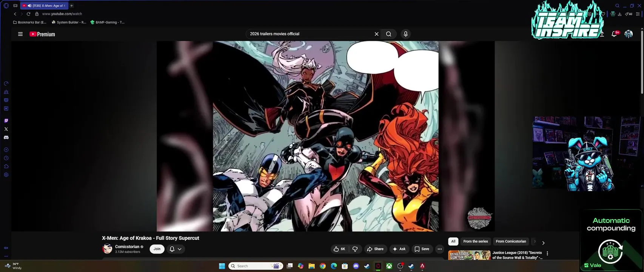Open Twitch panel in sidebar
The width and height of the screenshot is (644, 272).
tap(6, 121)
